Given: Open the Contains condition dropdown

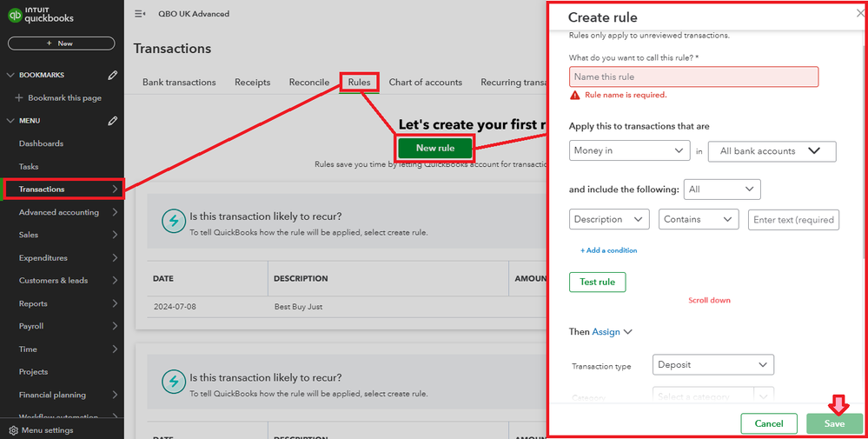Looking at the screenshot, I should 699,220.
